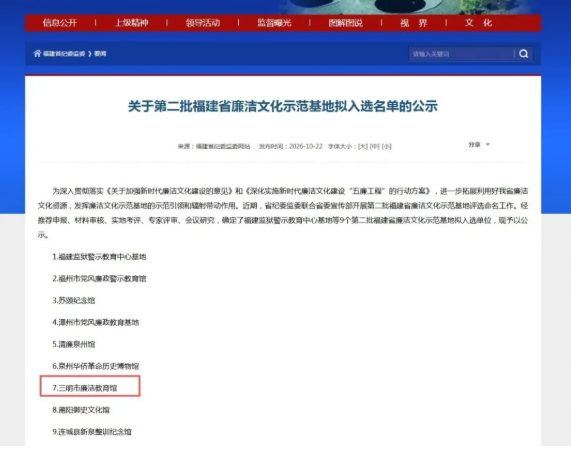Click list item 4.漳州市党风廉政教育基地
The image size is (571, 450).
[x=96, y=322]
